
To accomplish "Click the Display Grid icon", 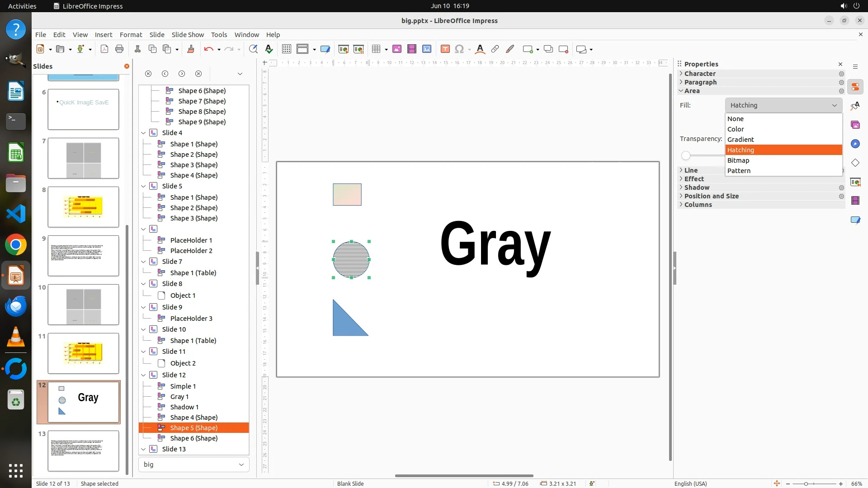I will [286, 49].
